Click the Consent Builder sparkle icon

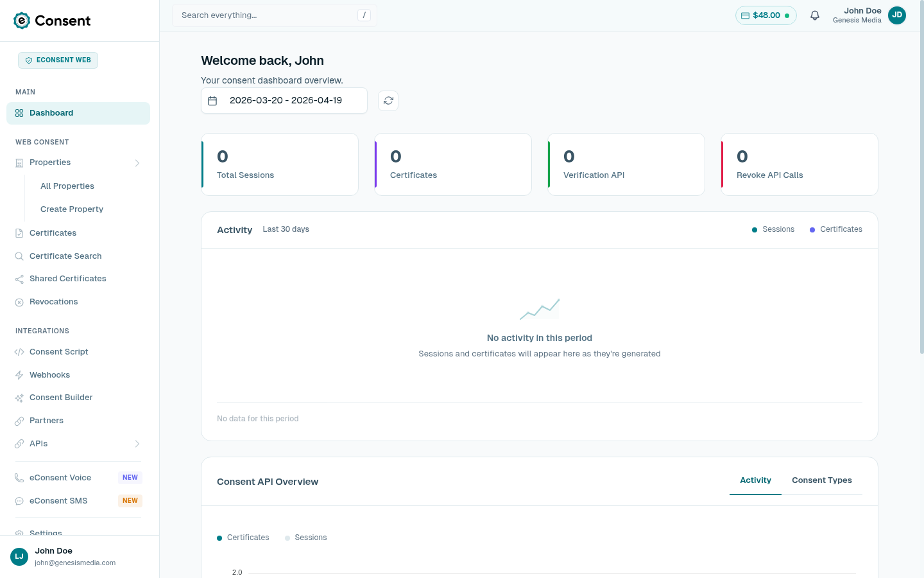pos(19,398)
